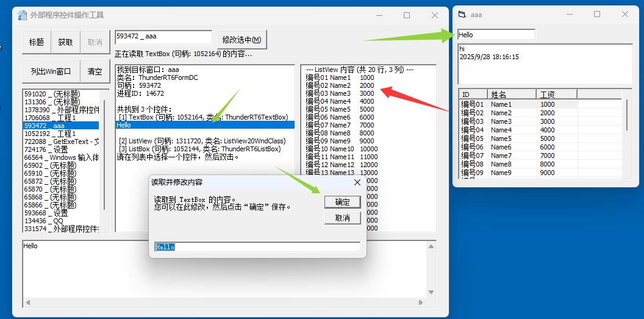Select the 工资 column header
The width and height of the screenshot is (644, 319).
[557, 95]
